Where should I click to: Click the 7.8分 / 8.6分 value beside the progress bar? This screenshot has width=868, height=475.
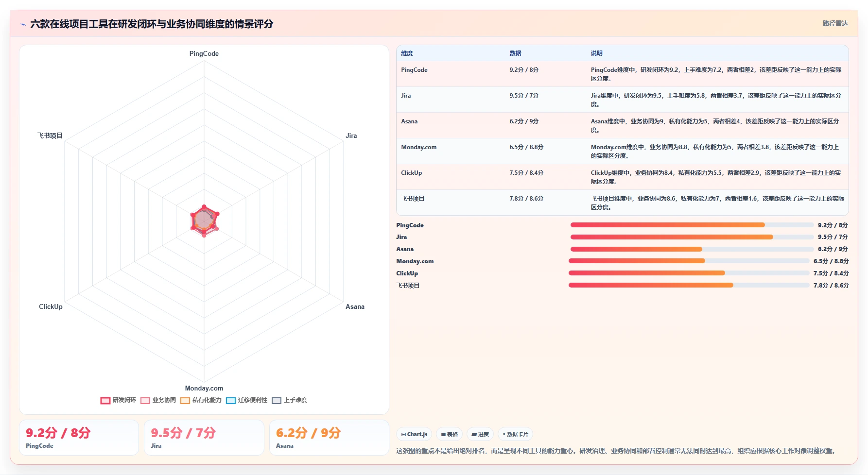[x=831, y=286]
